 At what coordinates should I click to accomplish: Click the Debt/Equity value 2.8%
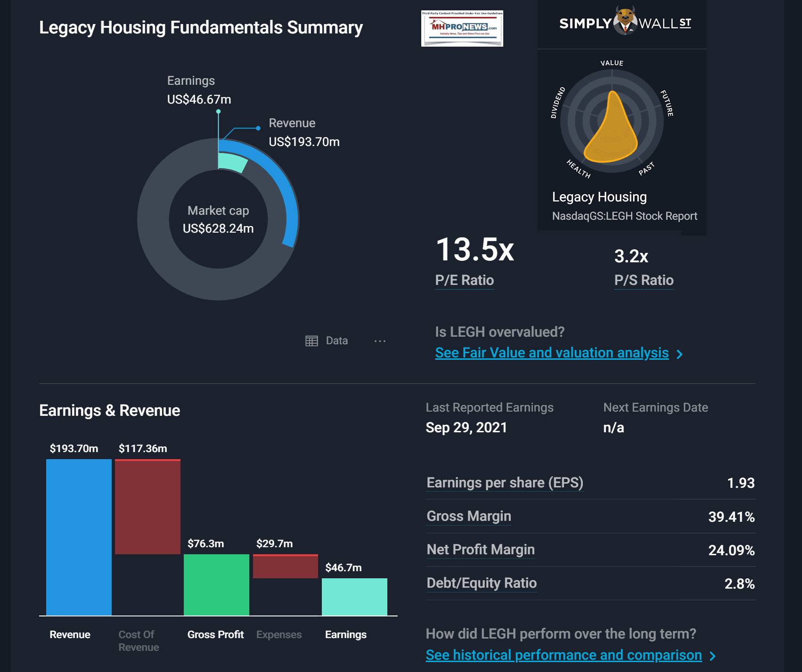pos(739,584)
